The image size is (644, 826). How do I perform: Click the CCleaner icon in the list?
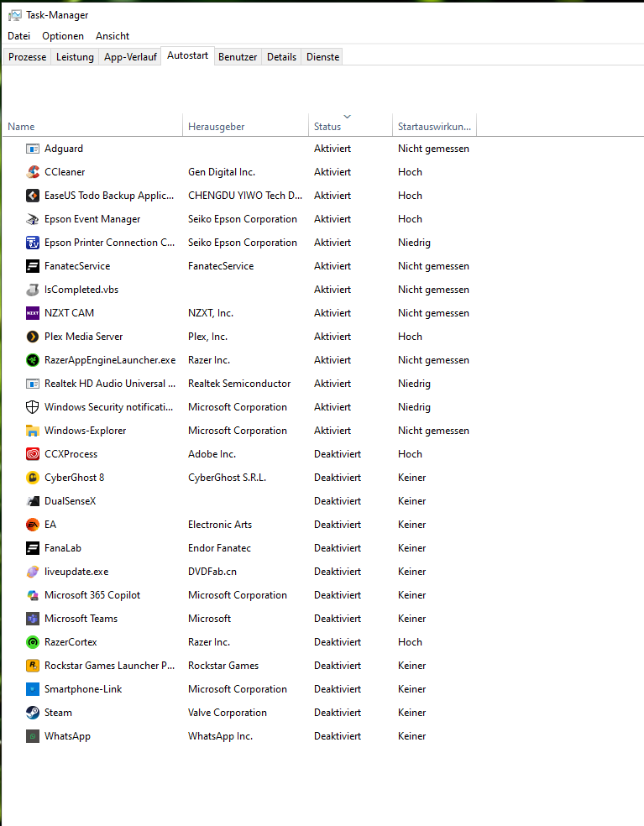coord(33,172)
